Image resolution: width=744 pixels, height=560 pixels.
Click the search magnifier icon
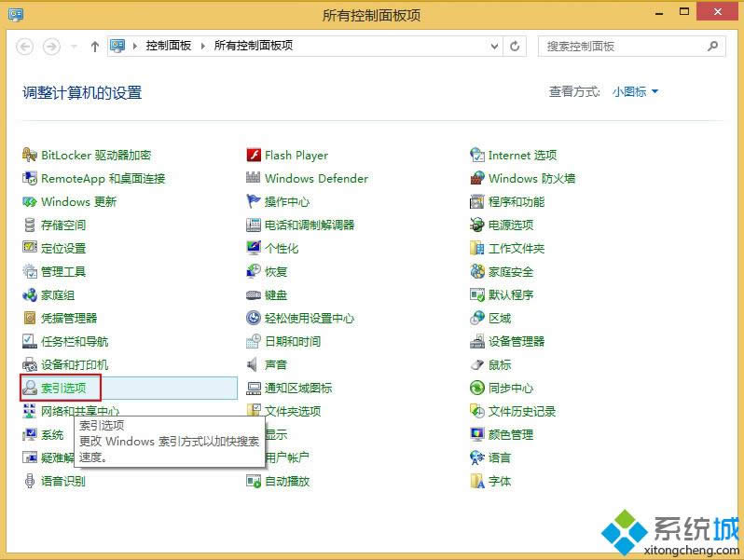coord(712,46)
